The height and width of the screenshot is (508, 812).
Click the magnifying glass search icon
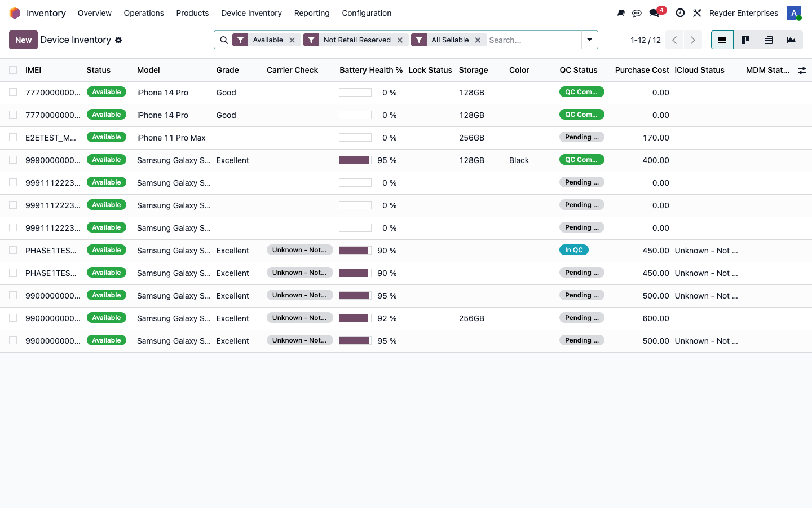pos(224,40)
